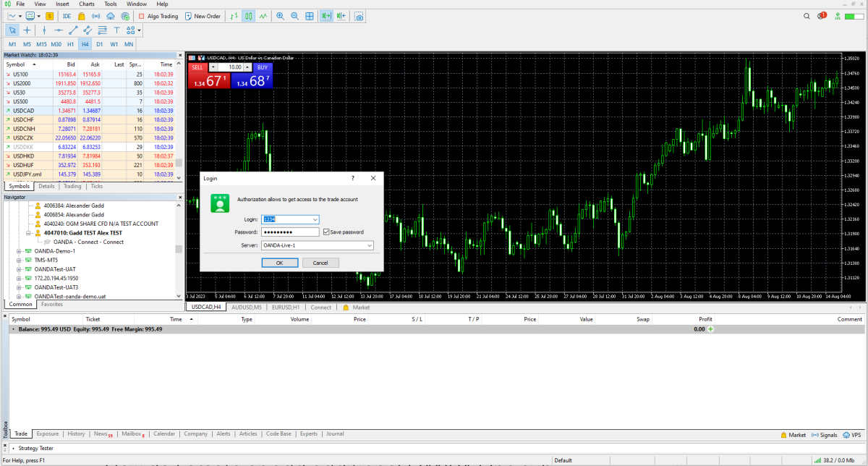Switch to the History tab in Toolbox
Screen dimensions: 868x466
[76, 434]
